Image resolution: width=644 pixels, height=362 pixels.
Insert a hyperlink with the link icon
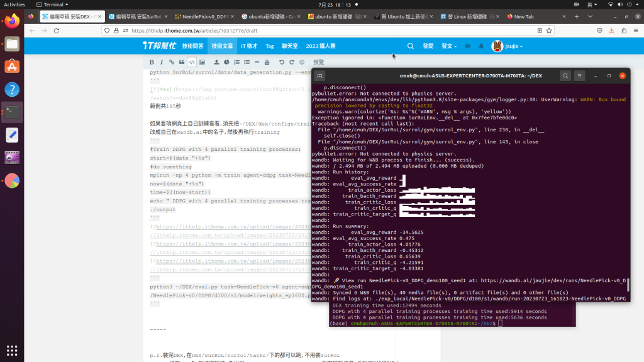(x=172, y=62)
